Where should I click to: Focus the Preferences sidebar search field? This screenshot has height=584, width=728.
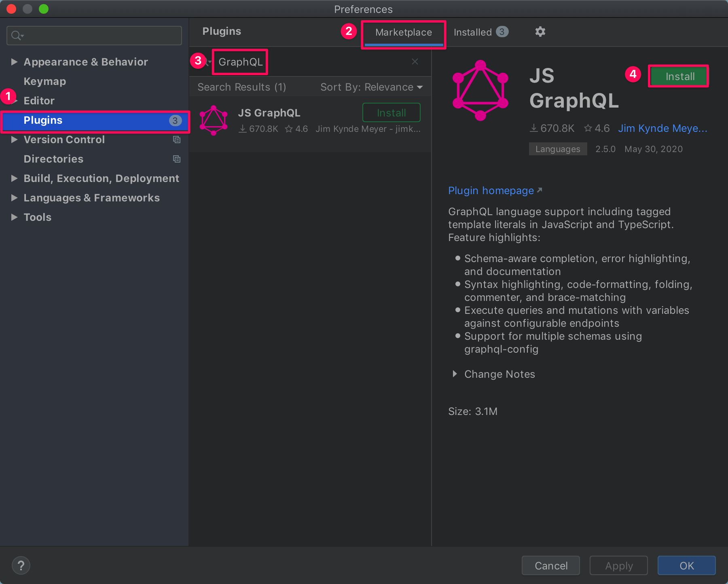point(94,36)
